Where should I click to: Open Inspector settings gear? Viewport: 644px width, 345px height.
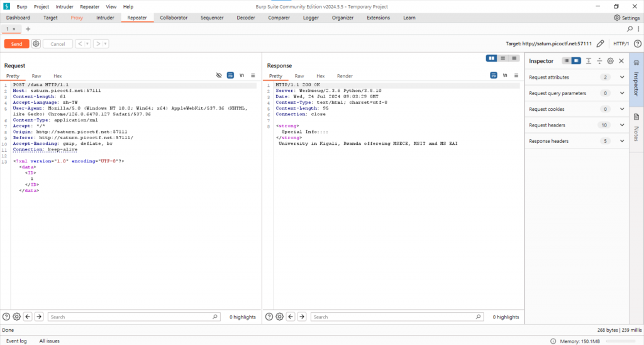pos(610,61)
